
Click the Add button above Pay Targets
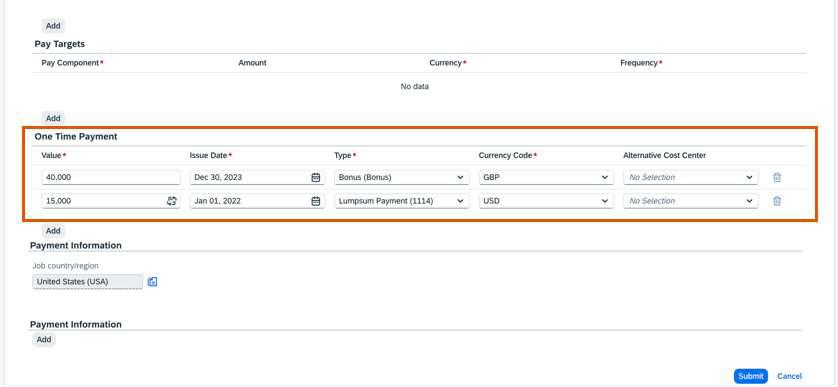click(53, 26)
